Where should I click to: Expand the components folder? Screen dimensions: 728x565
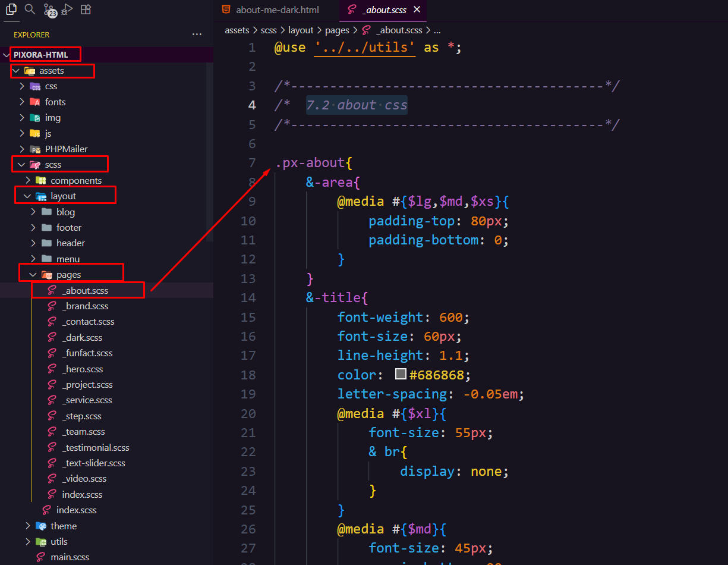27,180
